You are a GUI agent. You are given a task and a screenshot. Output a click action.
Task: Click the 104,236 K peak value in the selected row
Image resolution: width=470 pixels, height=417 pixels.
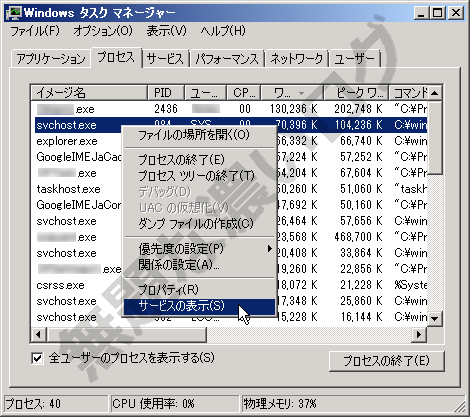click(358, 125)
